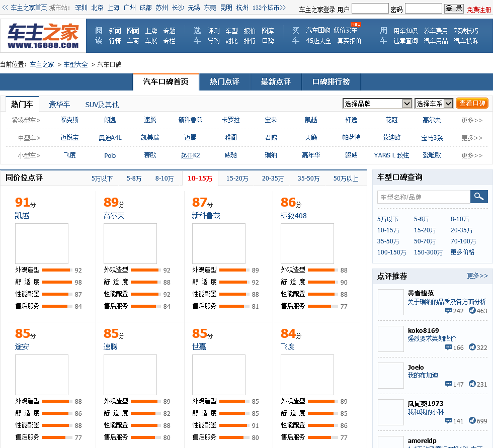Image resolution: width=493 pixels, height=448 pixels.
Task: Click comment bubble icon next to 242
Action: [x=449, y=311]
